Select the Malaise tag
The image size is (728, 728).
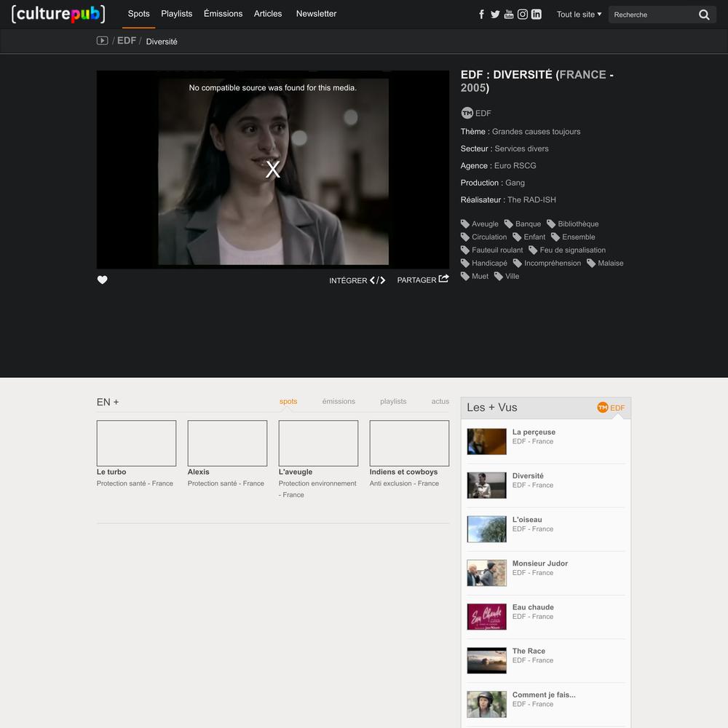(605, 264)
